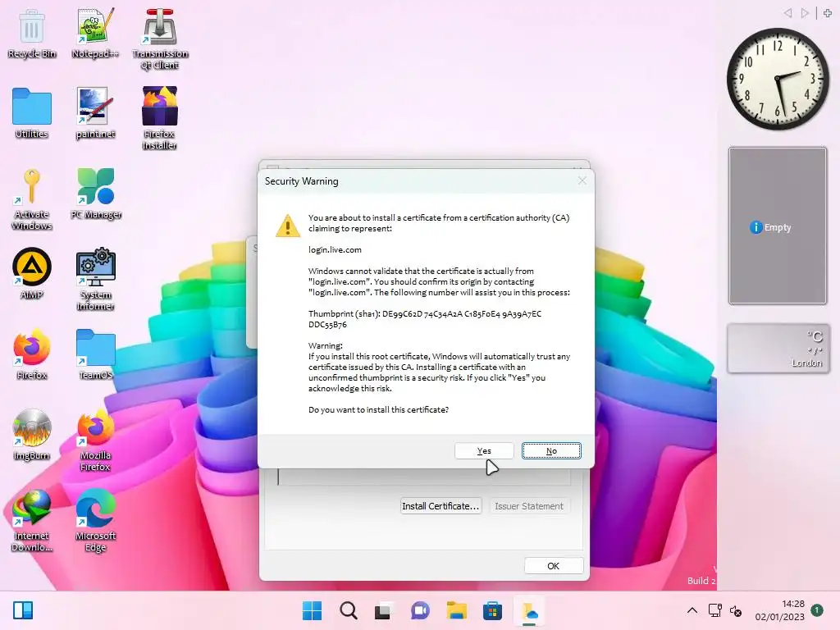Open Notepad++ desktop shortcut

click(x=95, y=33)
